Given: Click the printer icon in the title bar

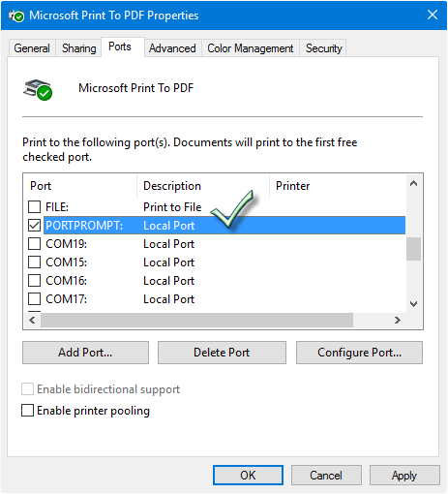Looking at the screenshot, I should [x=16, y=15].
